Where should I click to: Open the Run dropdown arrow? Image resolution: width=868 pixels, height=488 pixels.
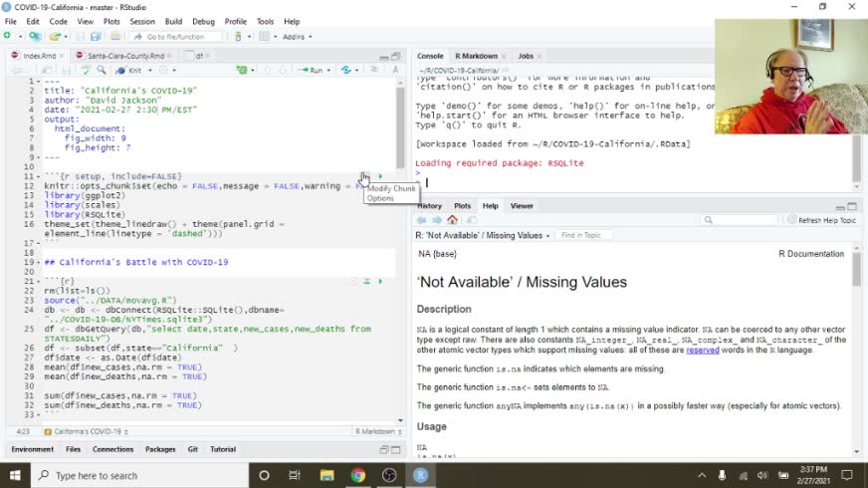tap(328, 71)
